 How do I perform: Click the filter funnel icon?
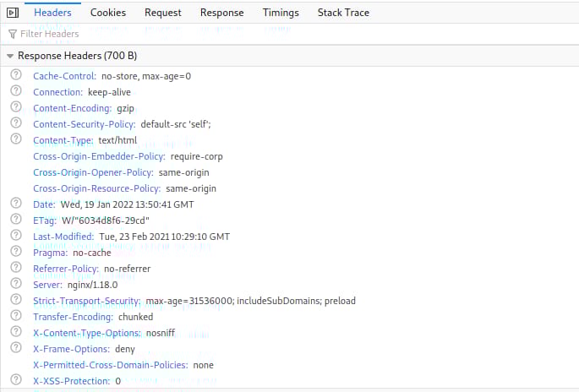pyautogui.click(x=13, y=35)
